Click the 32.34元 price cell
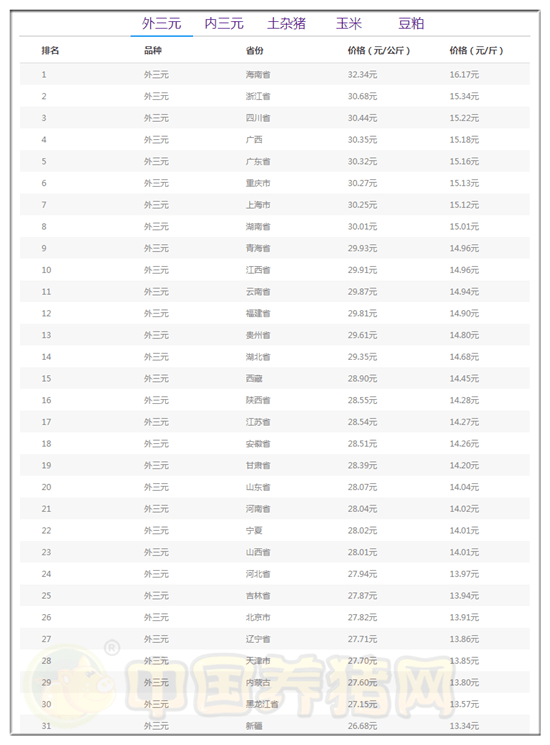 (x=362, y=75)
